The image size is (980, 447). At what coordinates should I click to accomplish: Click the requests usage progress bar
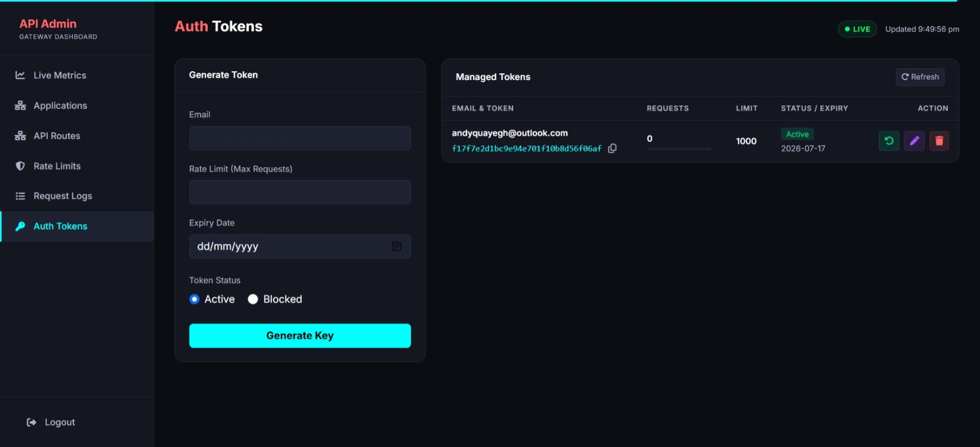(x=679, y=149)
